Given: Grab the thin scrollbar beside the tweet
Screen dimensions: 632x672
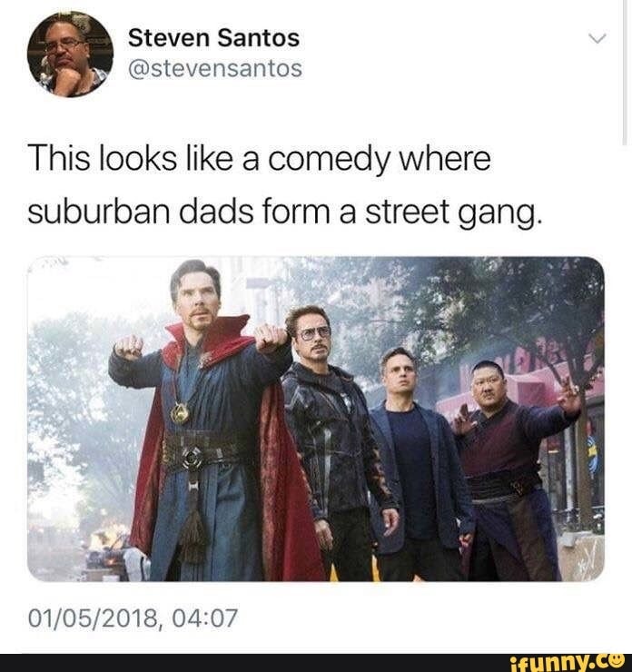Looking at the screenshot, I should click(x=625, y=73).
